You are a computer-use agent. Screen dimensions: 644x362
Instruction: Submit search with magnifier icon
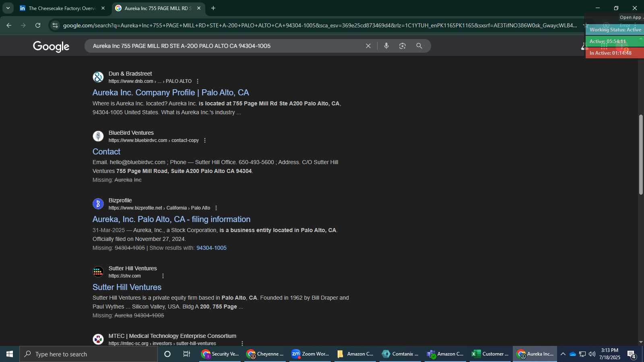pyautogui.click(x=419, y=46)
